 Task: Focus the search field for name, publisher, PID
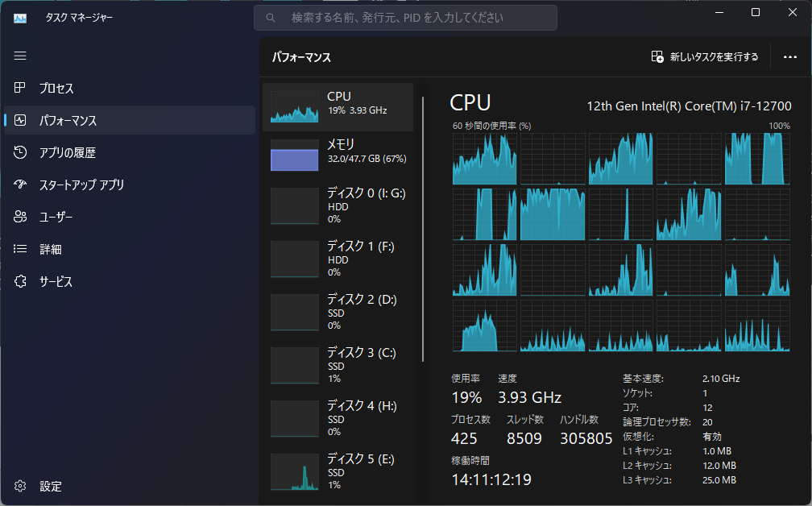click(405, 18)
